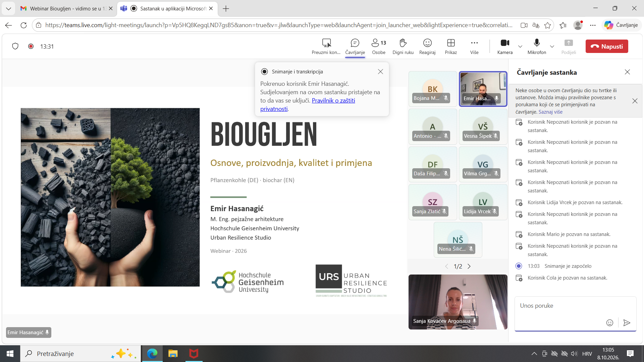This screenshot has width=644, height=362.
Task: Leave the meeting with Napusti
Action: (x=607, y=46)
